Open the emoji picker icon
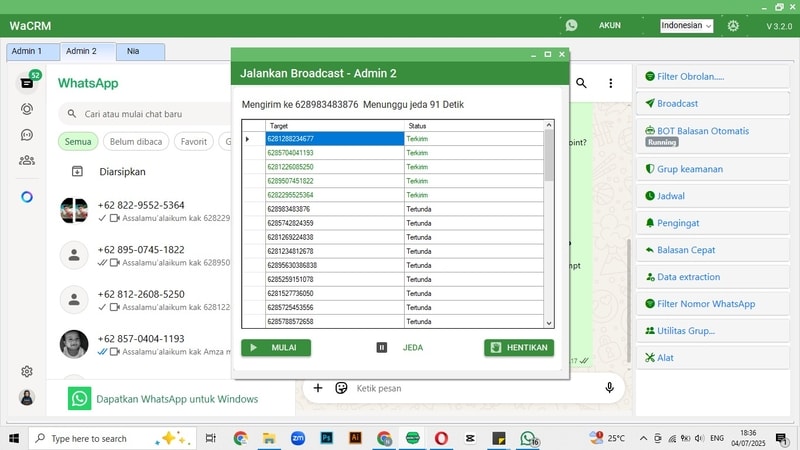 pos(341,388)
